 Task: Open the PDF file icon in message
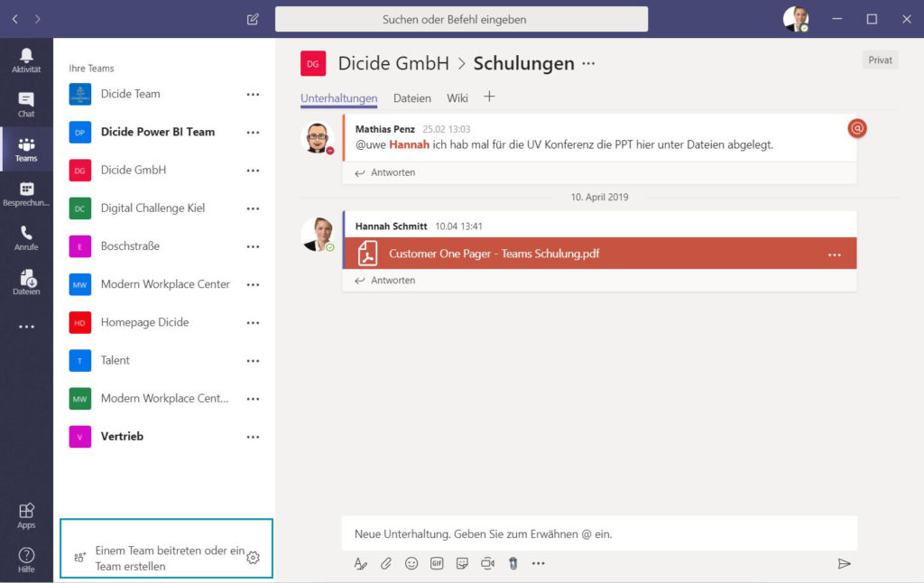[x=368, y=254]
